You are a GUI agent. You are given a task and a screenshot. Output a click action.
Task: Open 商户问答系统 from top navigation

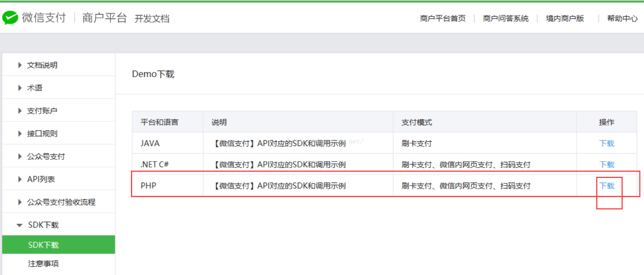[505, 18]
